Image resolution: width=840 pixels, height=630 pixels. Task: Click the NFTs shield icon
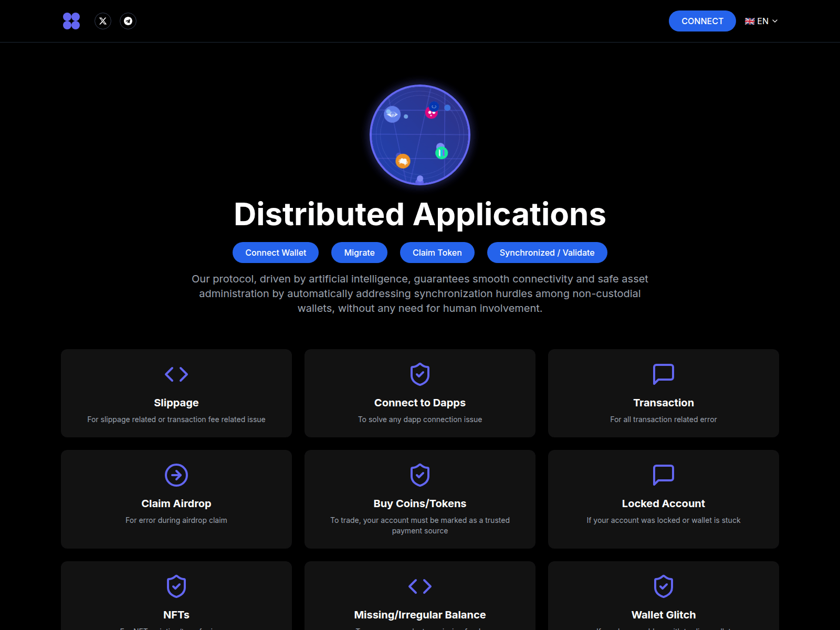click(176, 586)
